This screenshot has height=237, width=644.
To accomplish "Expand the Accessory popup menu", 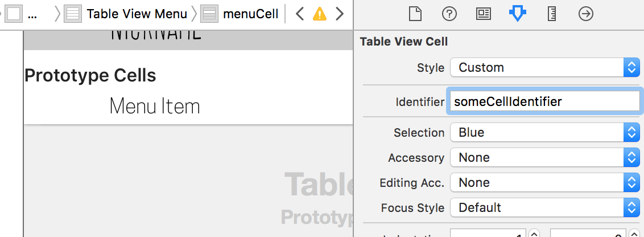I will (545, 158).
